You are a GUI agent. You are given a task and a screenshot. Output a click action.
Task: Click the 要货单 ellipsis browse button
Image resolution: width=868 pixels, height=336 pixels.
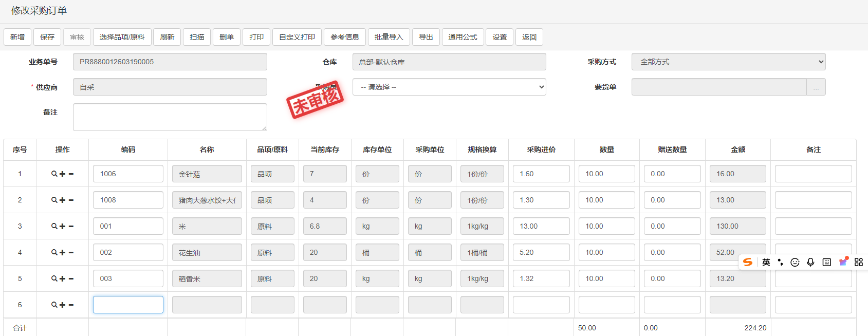[816, 87]
